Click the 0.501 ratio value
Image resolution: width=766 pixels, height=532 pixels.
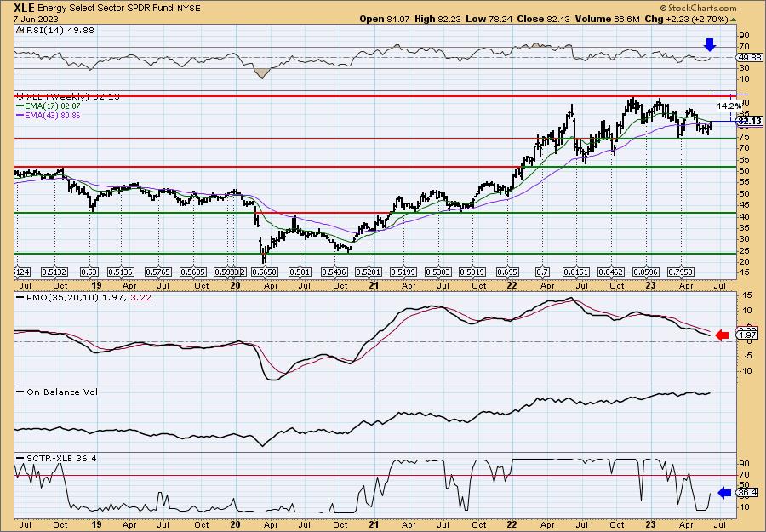point(300,272)
